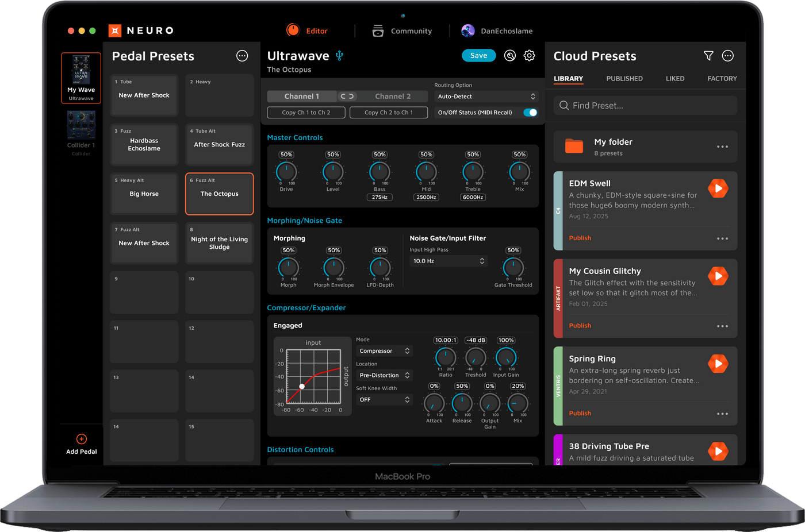Viewport: 805px width, 532px height.
Task: Select preset slot 8 Night of the Living Sludge
Action: [220, 244]
